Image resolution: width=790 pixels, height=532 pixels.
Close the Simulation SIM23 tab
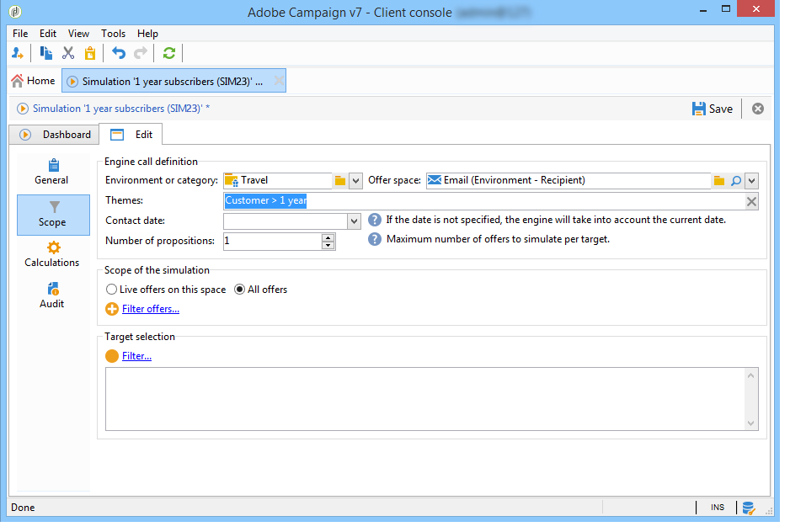click(x=279, y=81)
